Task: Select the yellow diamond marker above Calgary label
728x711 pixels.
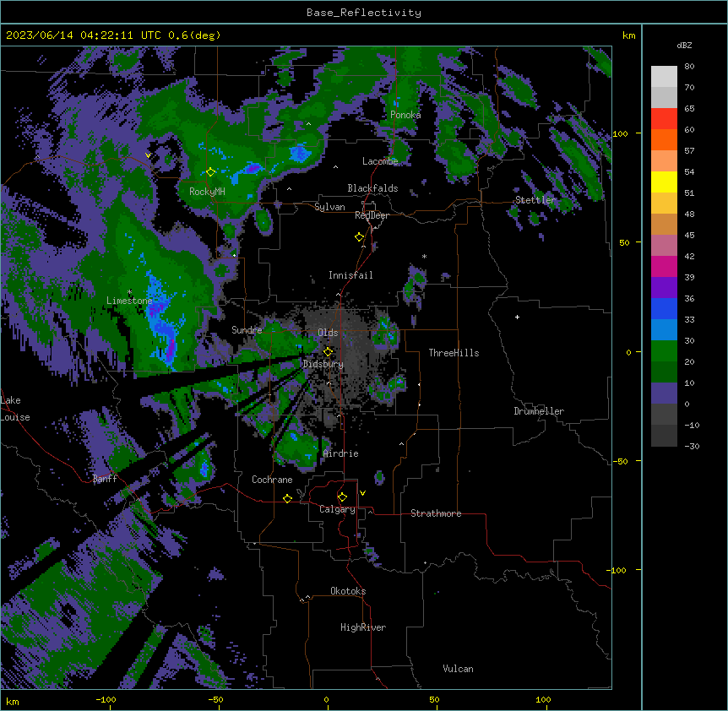Action: click(x=343, y=497)
